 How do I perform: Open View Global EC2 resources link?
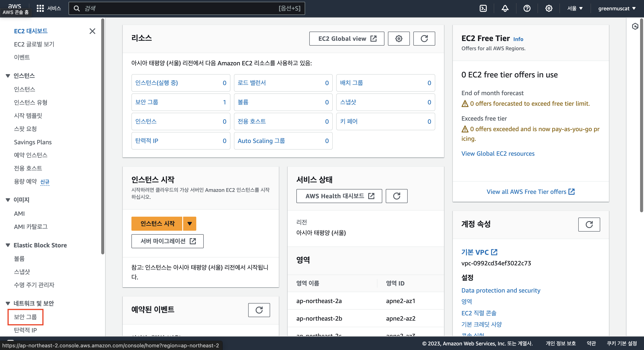pyautogui.click(x=498, y=154)
